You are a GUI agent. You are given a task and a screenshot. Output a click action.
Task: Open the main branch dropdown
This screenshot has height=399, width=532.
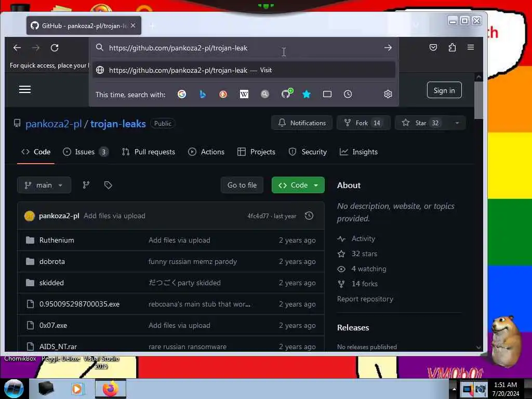coord(44,185)
